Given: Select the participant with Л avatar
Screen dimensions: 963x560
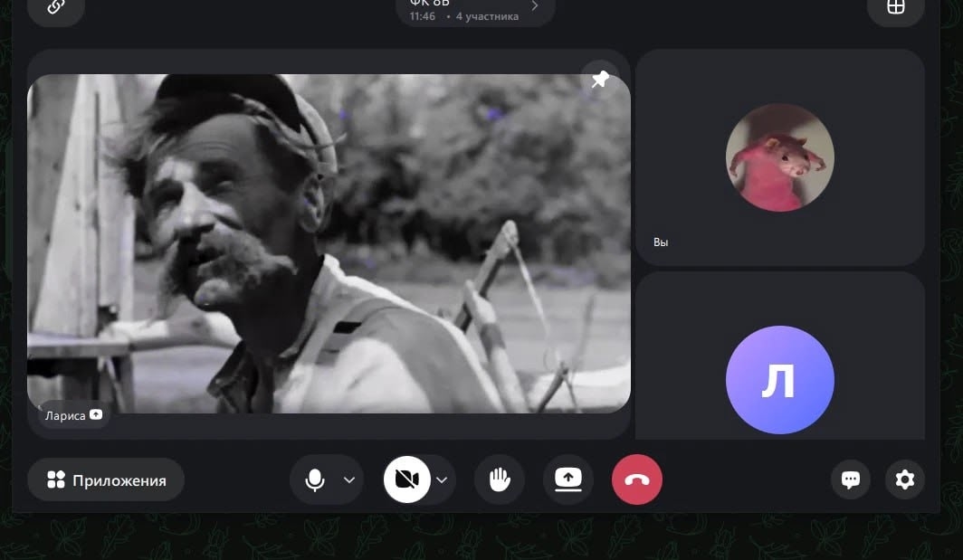Looking at the screenshot, I should (779, 380).
